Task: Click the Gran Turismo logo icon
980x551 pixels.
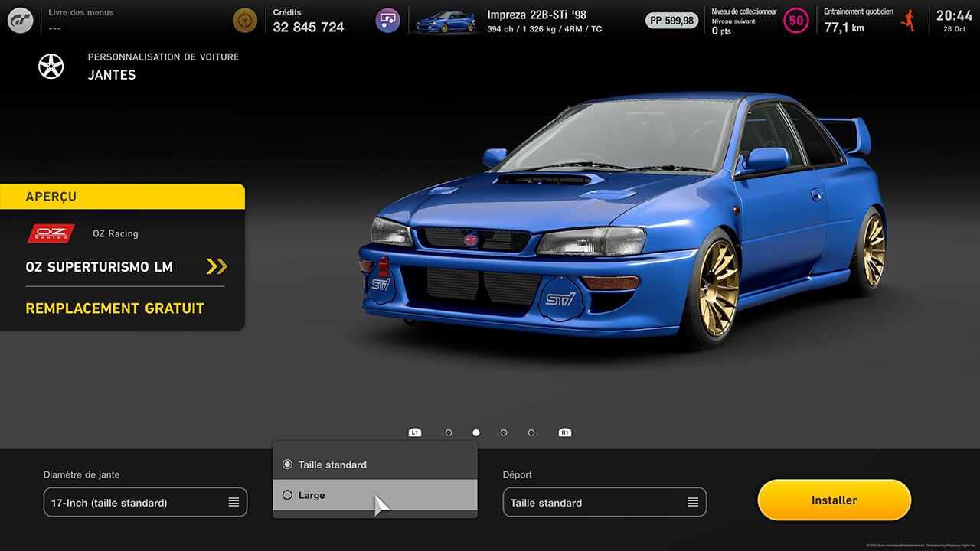Action: [21, 21]
